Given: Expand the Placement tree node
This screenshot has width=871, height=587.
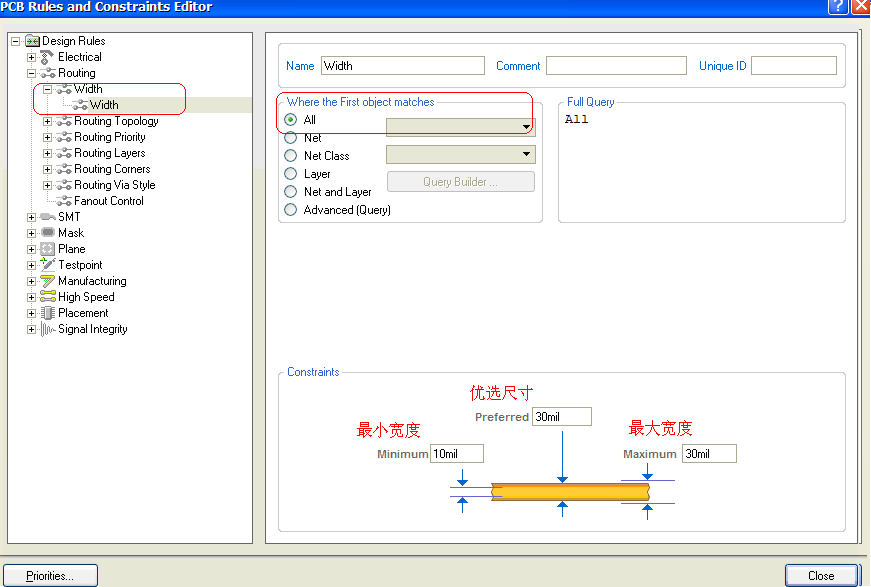Looking at the screenshot, I should click(32, 313).
